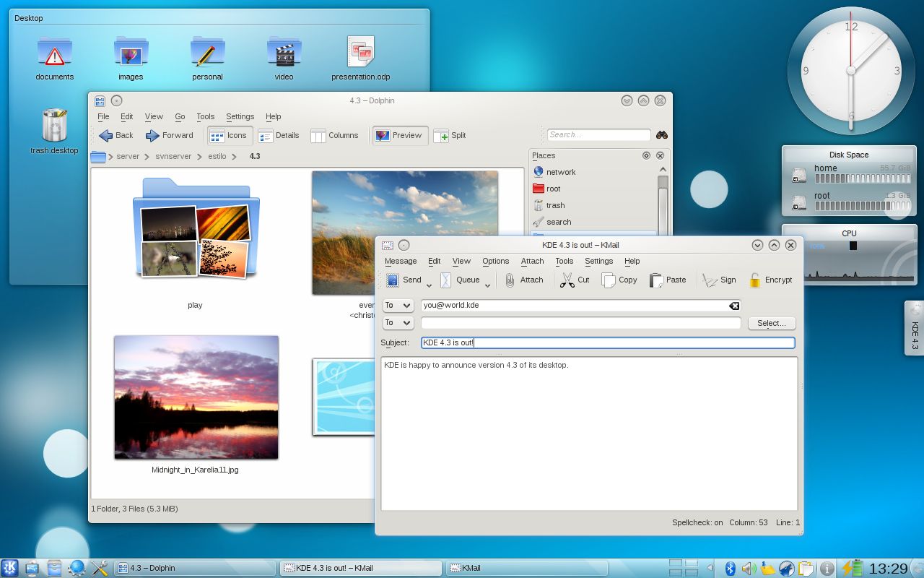Click the search binoculars icon in Dolphin
The width and height of the screenshot is (924, 578).
click(661, 134)
